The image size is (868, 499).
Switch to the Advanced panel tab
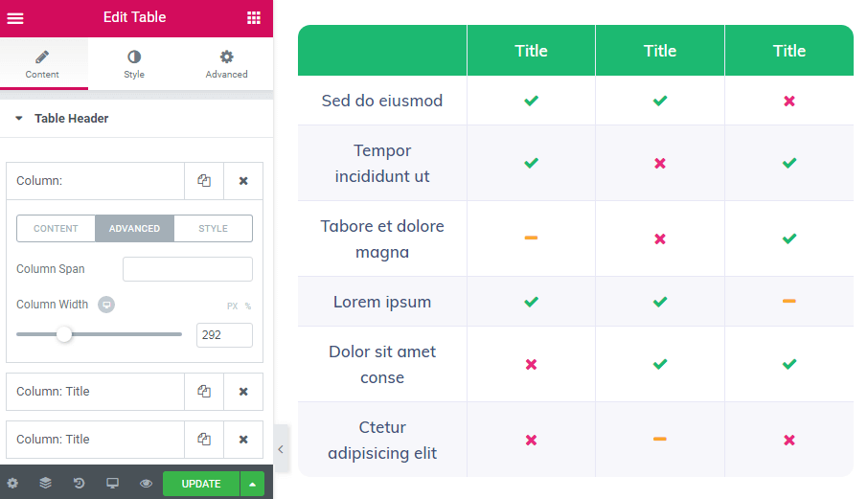point(226,63)
